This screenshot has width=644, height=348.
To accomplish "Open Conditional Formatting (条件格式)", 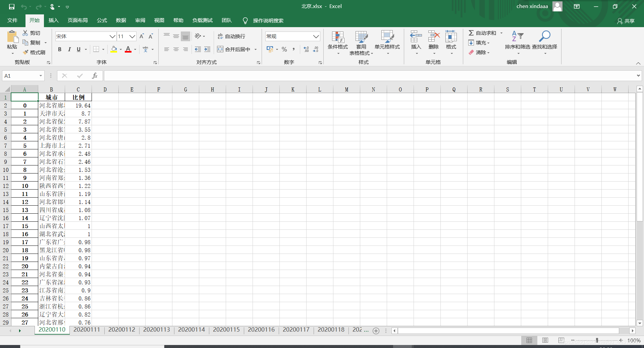I will pyautogui.click(x=338, y=43).
